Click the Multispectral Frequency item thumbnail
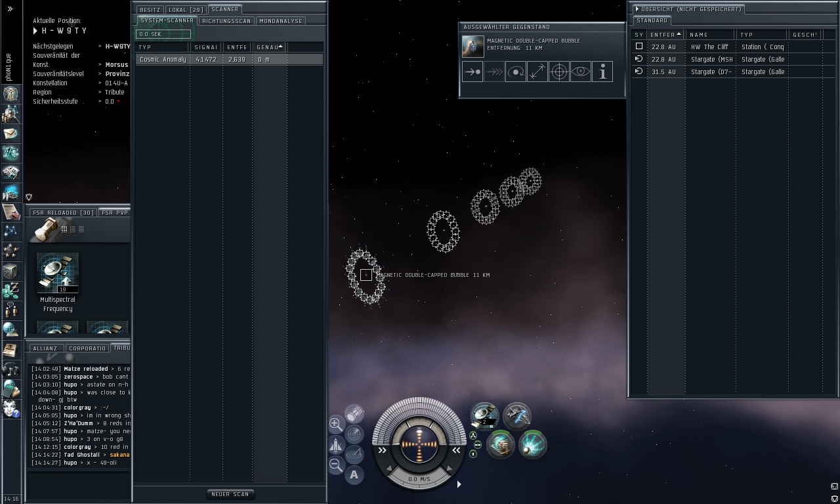 [58, 272]
